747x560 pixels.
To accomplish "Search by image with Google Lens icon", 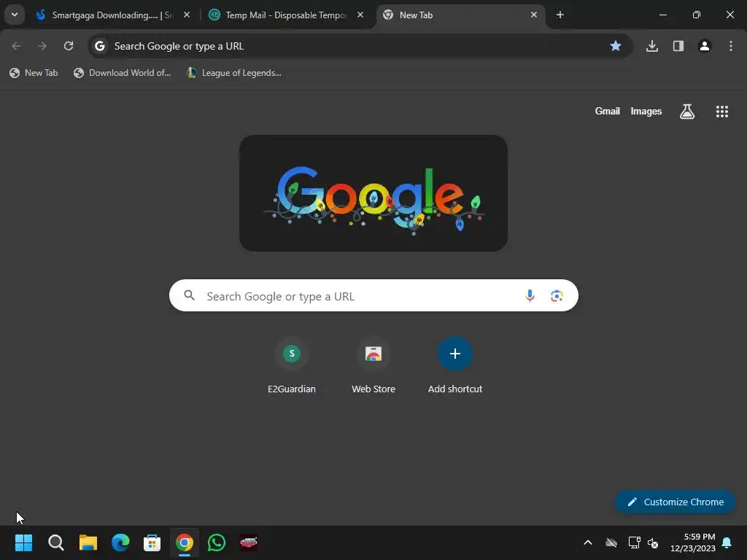I will tap(557, 296).
